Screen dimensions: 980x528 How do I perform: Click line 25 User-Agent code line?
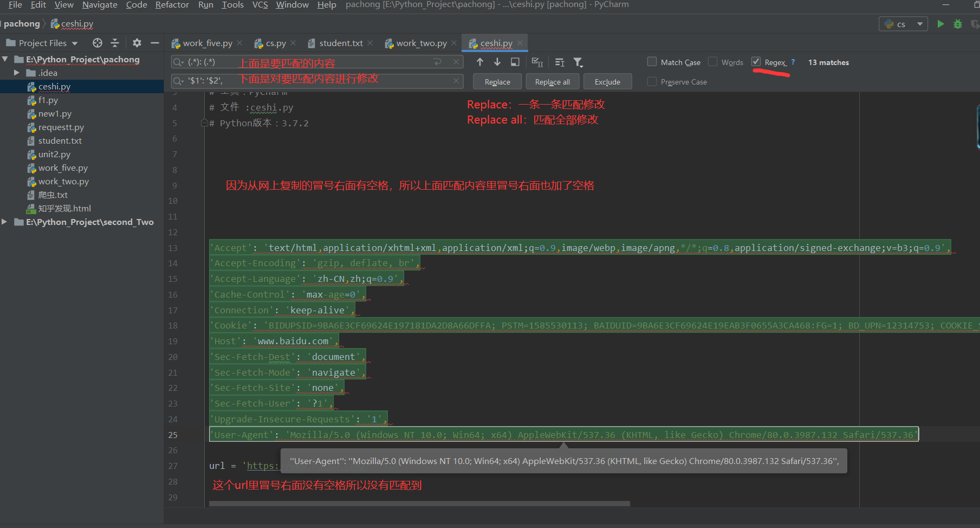coord(564,435)
